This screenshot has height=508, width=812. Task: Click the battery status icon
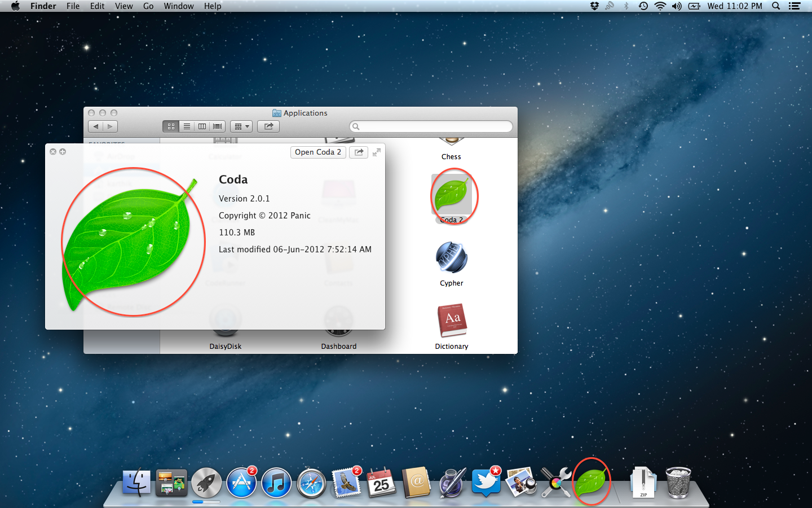pos(694,6)
